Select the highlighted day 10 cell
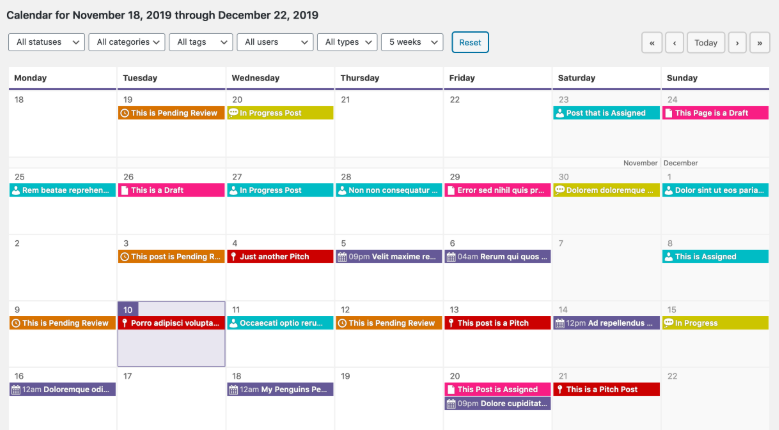The height and width of the screenshot is (430, 779). [x=171, y=346]
